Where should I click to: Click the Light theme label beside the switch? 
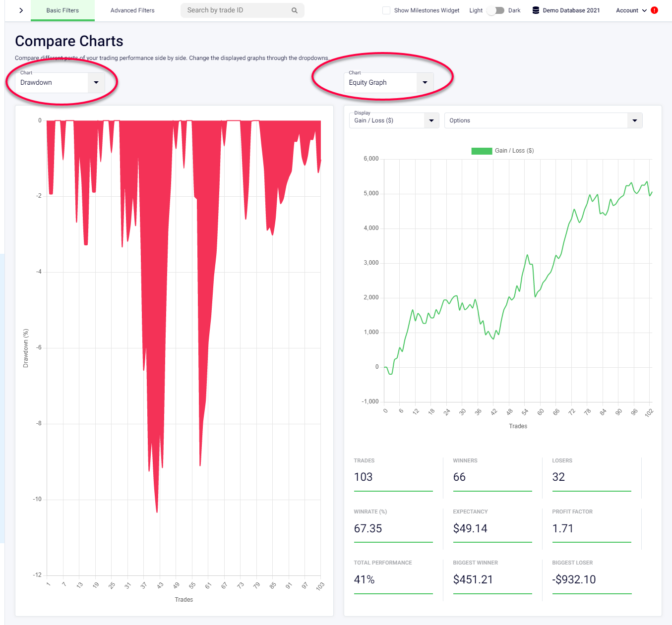[x=476, y=10]
